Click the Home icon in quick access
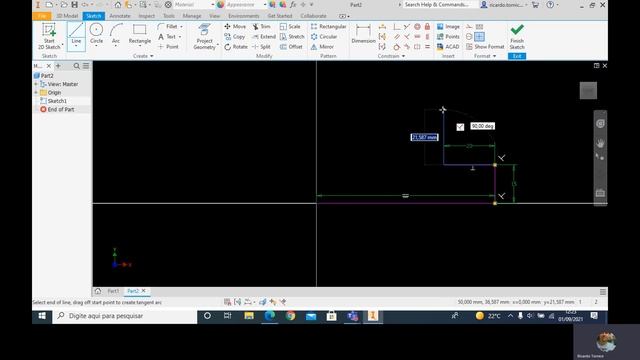Screen dimensions: 640x360 pos(118,5)
